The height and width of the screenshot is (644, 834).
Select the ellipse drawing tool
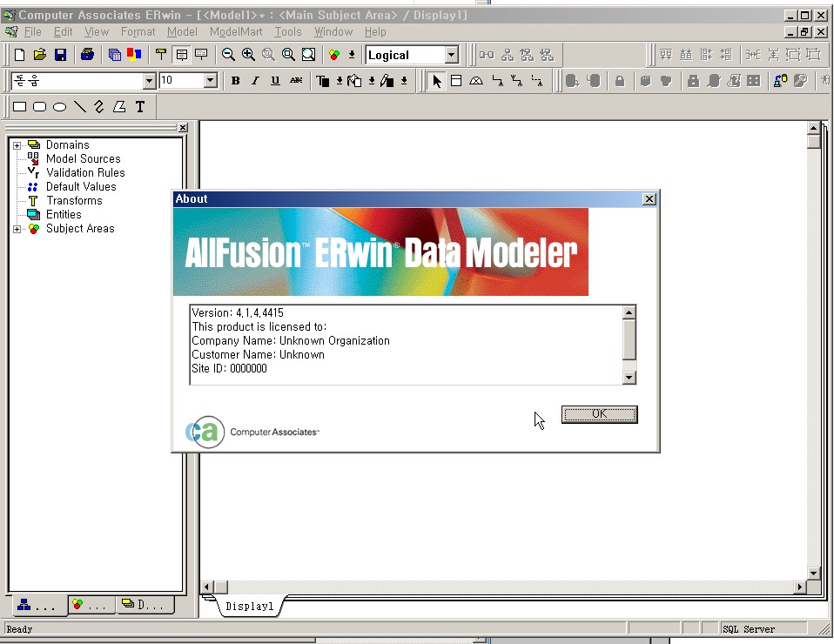(59, 107)
